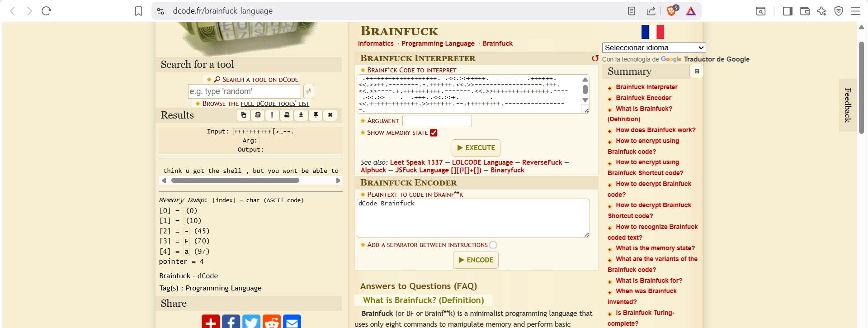Print the results with printer icon
Image resolution: width=868 pixels, height=328 pixels.
point(287,115)
